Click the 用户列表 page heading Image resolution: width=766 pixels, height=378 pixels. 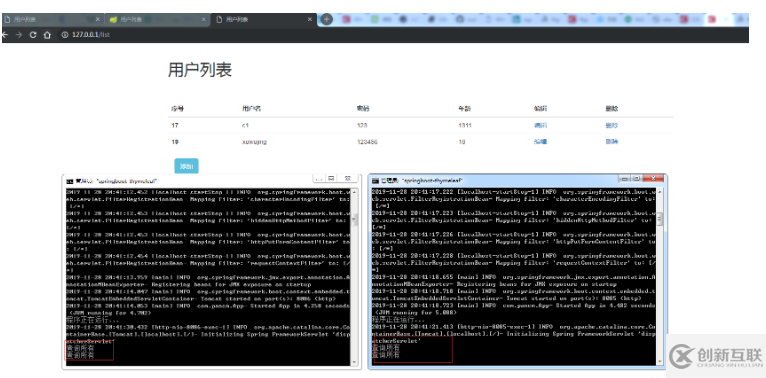click(x=200, y=70)
